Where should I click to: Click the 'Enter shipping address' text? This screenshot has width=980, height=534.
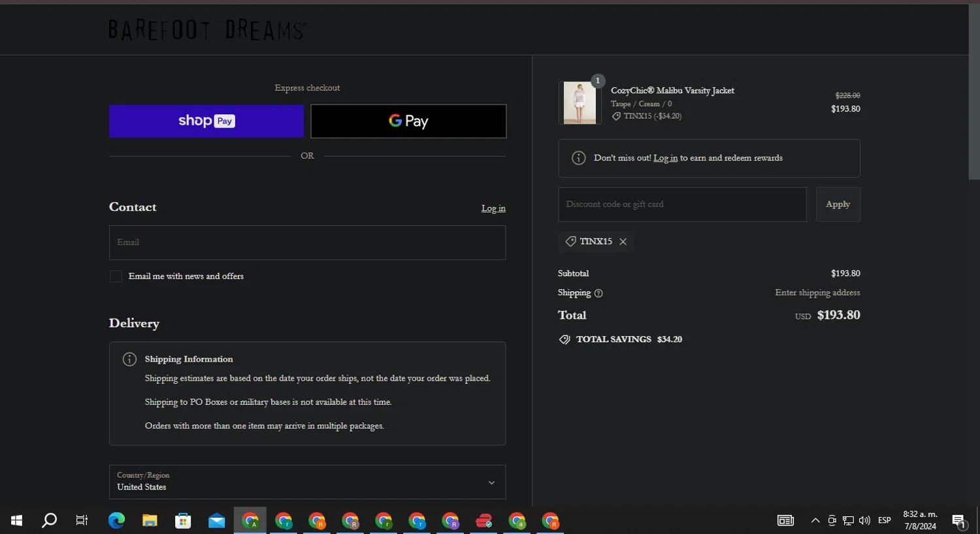pos(817,292)
